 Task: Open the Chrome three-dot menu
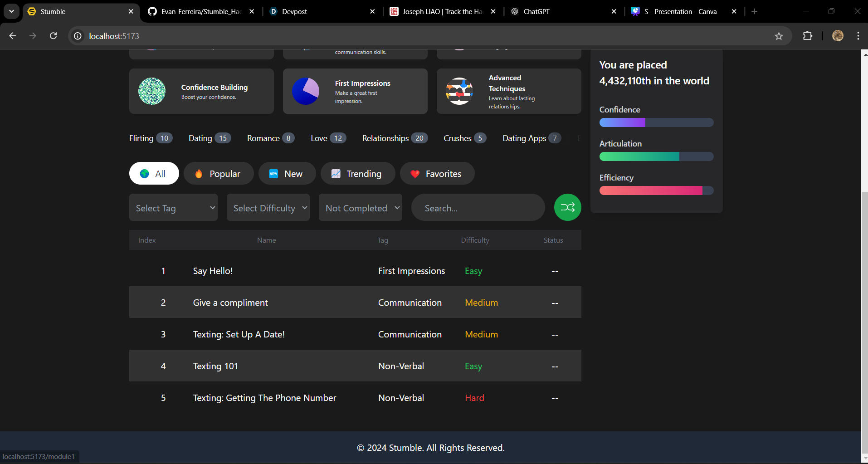(x=858, y=36)
